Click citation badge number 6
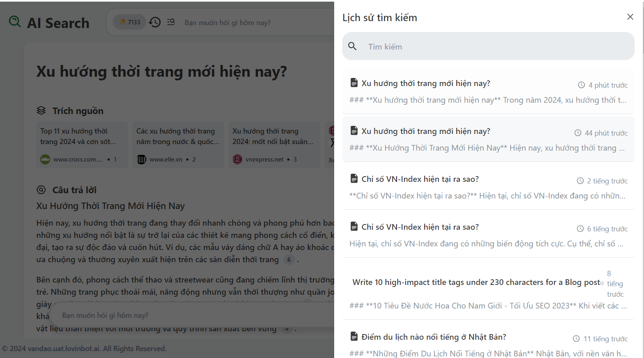The height and width of the screenshot is (358, 644). [289, 260]
